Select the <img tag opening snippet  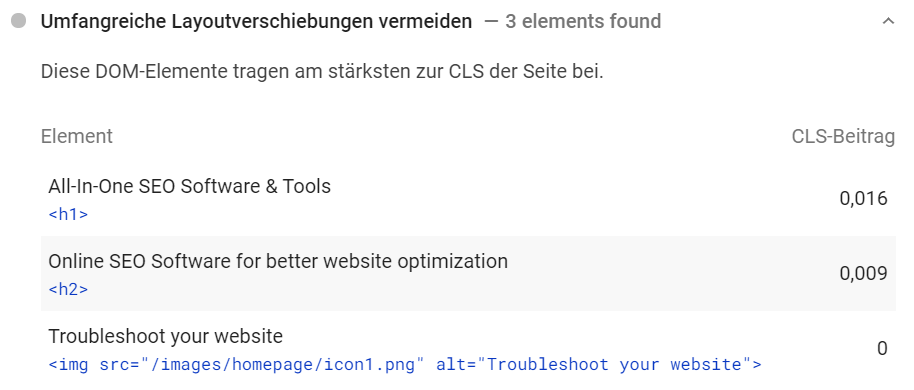pos(68,365)
